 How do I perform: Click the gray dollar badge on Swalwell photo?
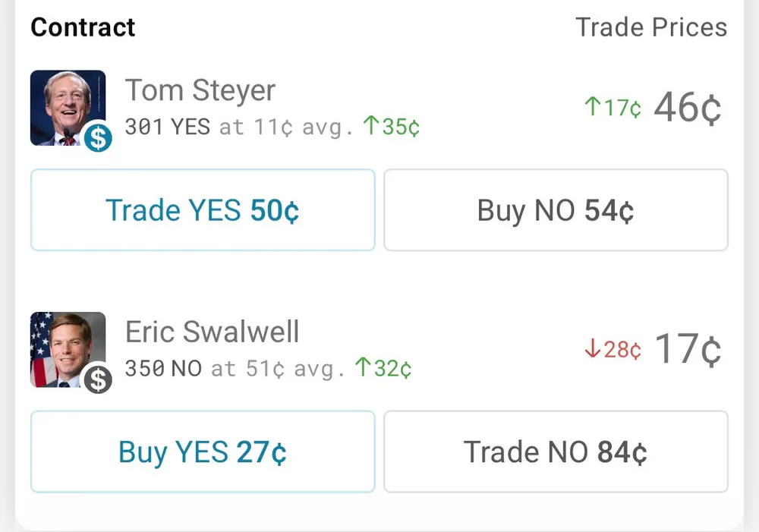point(98,379)
